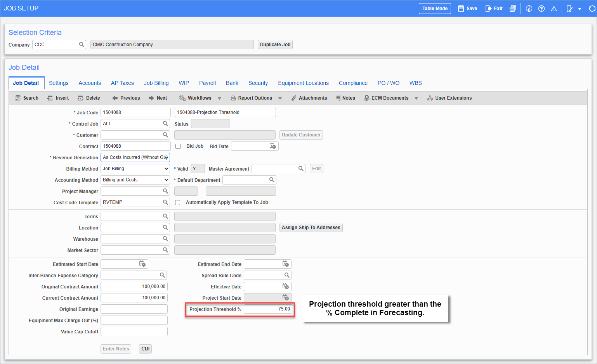Open the help question mark icon
Screen dimensions: 597x364
(x=541, y=9)
